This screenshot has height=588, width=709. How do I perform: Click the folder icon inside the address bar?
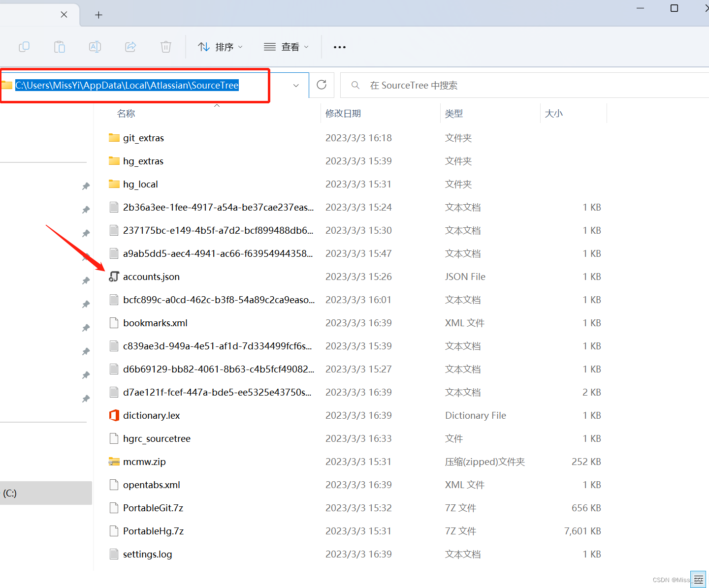(7, 85)
